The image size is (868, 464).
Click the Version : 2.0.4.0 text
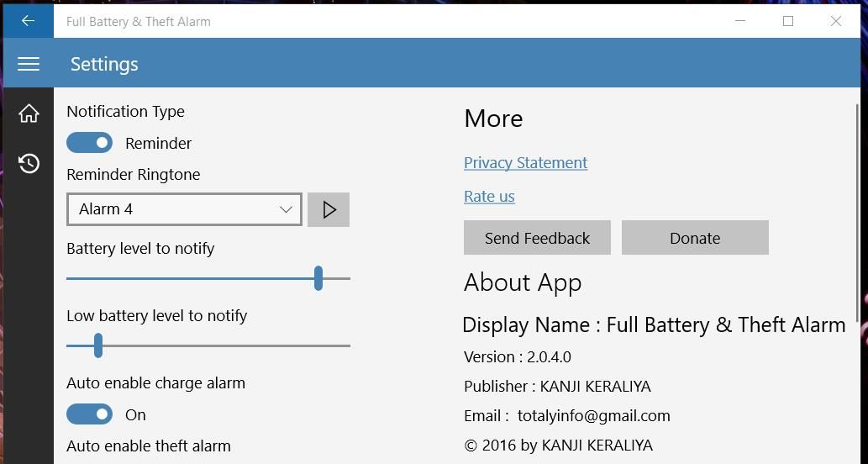click(518, 357)
